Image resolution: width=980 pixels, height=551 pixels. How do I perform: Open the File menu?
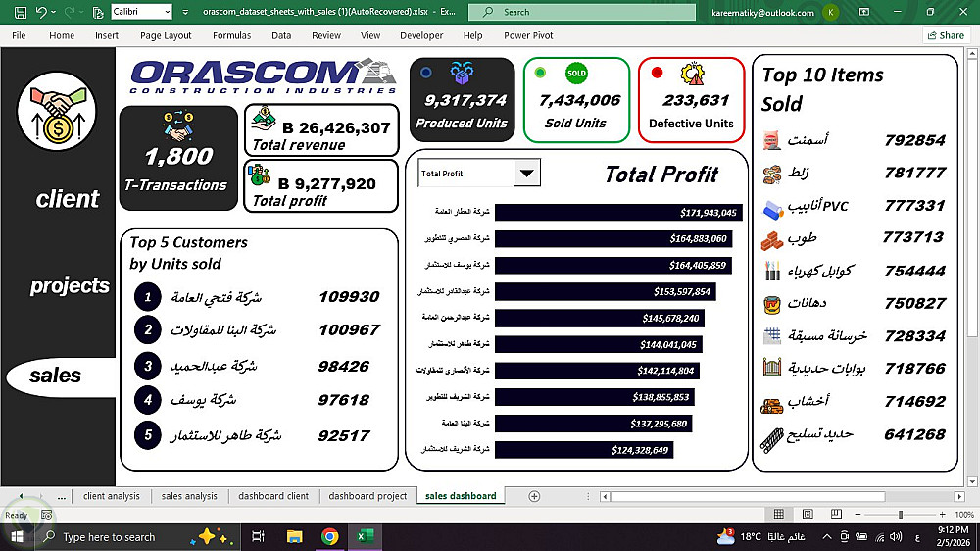(x=19, y=35)
